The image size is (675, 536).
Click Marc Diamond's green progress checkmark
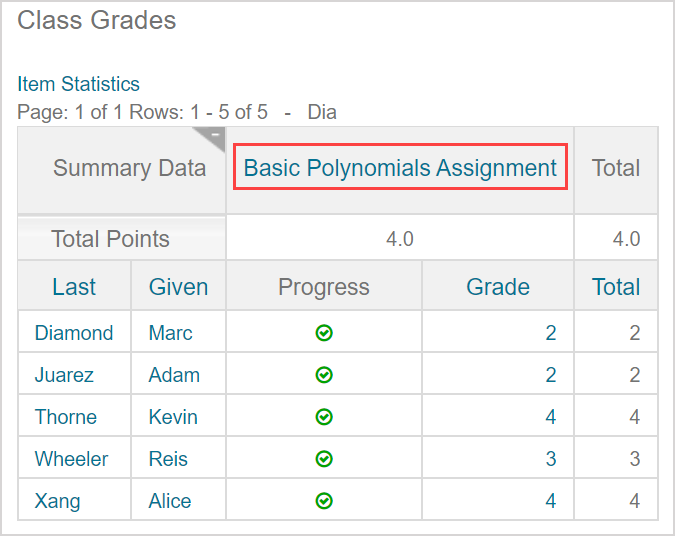click(324, 333)
